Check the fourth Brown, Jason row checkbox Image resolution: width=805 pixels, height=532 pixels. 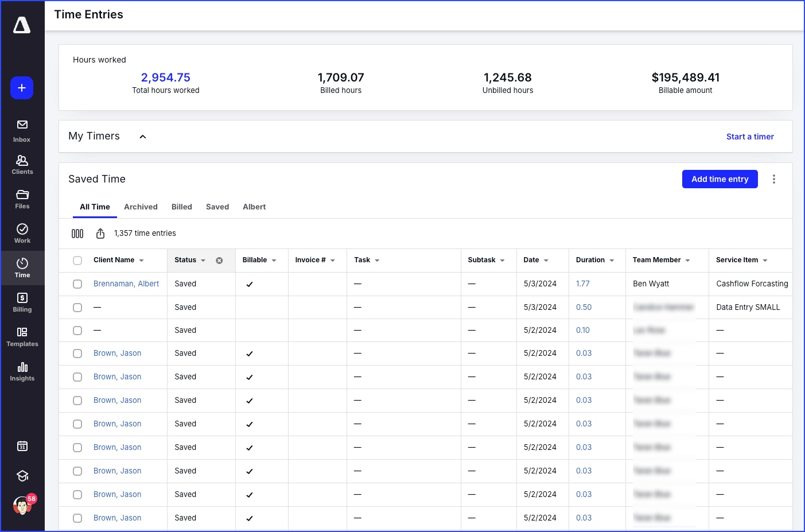pyautogui.click(x=77, y=424)
